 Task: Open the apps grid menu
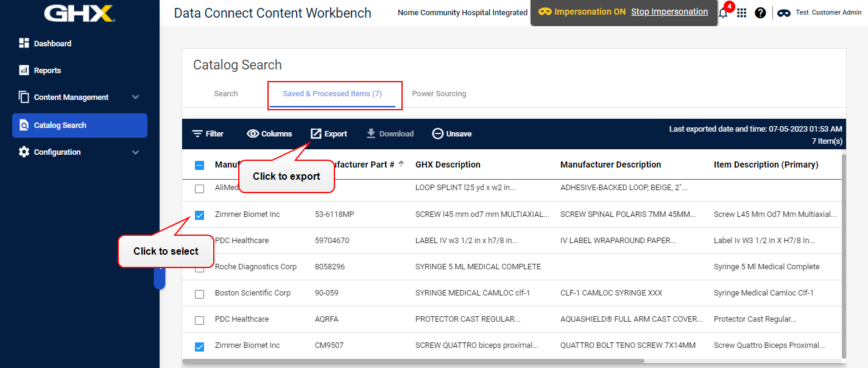741,13
